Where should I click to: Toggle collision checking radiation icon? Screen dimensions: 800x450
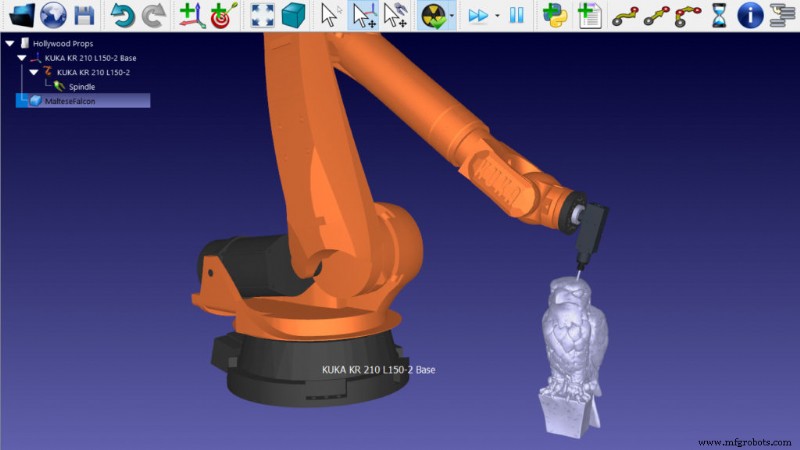tap(433, 15)
